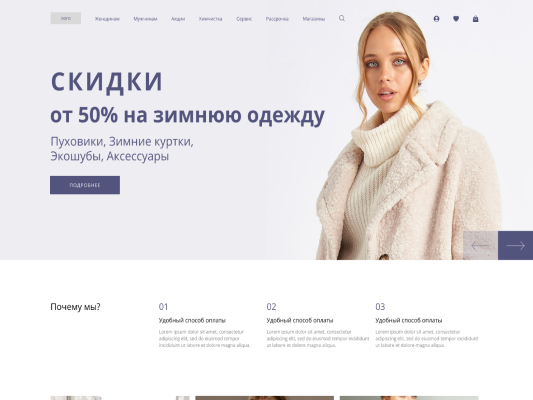533x400 pixels.
Task: Go to previous slide with left arrow
Action: (x=480, y=245)
